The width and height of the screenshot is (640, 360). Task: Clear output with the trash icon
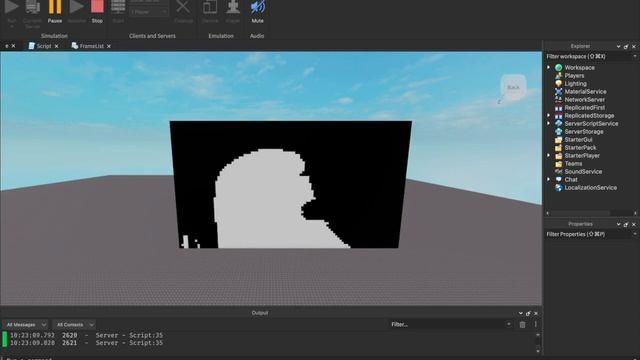522,324
